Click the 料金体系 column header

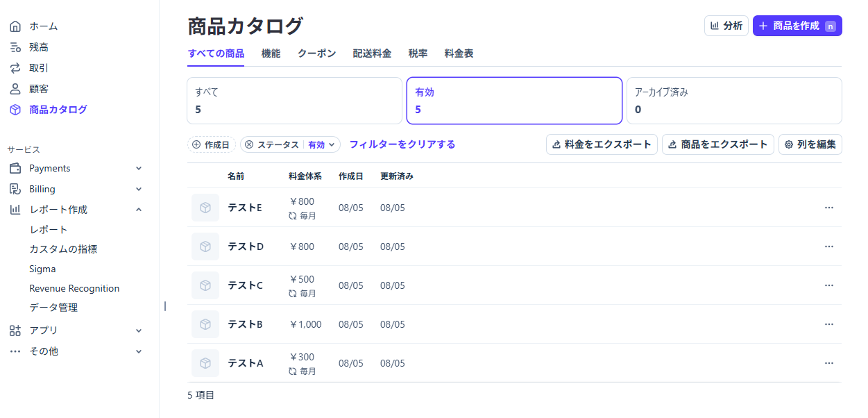pos(305,176)
